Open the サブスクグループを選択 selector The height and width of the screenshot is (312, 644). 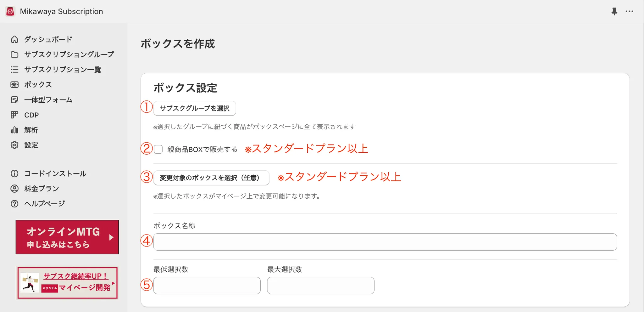pyautogui.click(x=195, y=108)
